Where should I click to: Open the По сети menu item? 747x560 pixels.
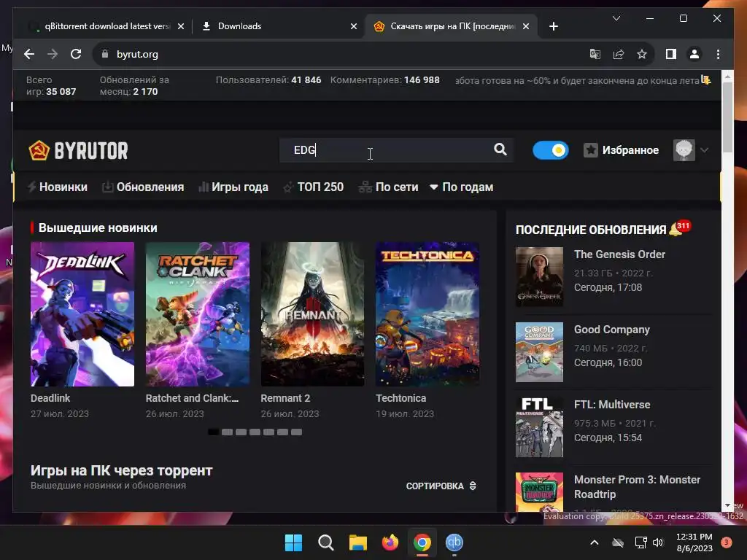coord(389,187)
